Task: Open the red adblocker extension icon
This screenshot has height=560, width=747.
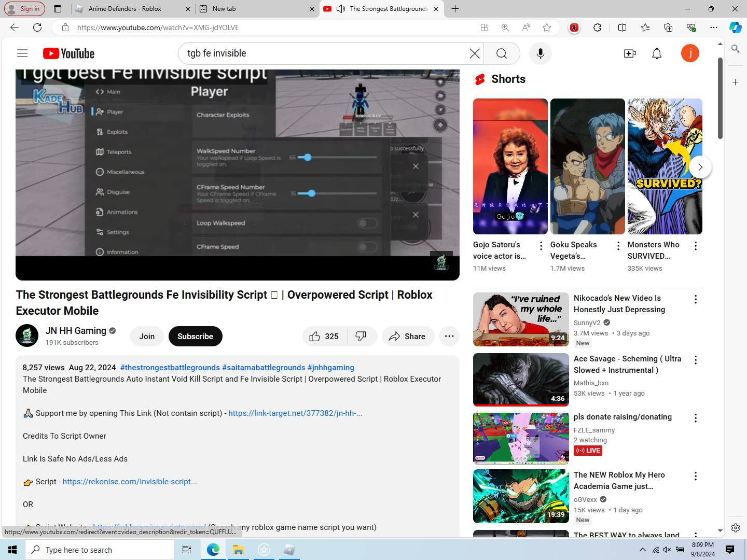Action: pos(574,27)
